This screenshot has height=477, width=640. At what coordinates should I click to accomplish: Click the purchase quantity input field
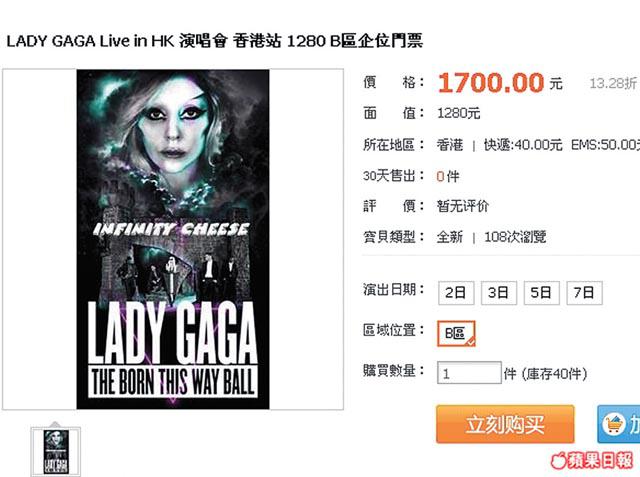pos(469,373)
